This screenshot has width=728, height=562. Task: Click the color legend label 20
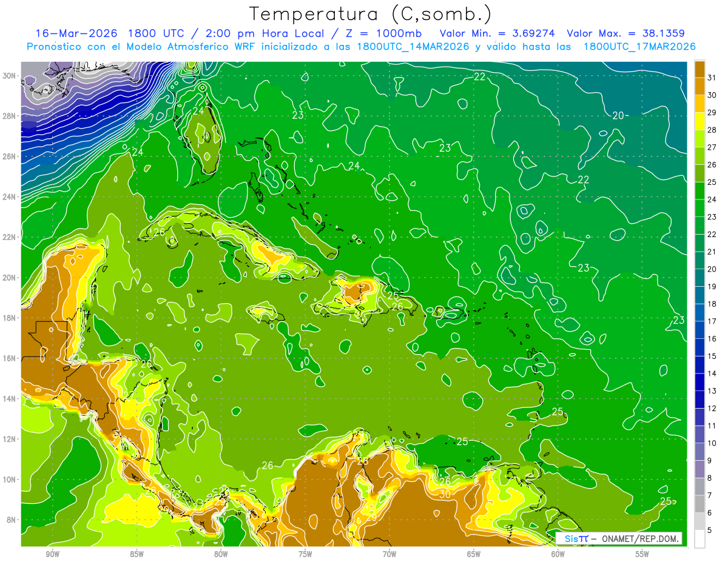point(712,269)
